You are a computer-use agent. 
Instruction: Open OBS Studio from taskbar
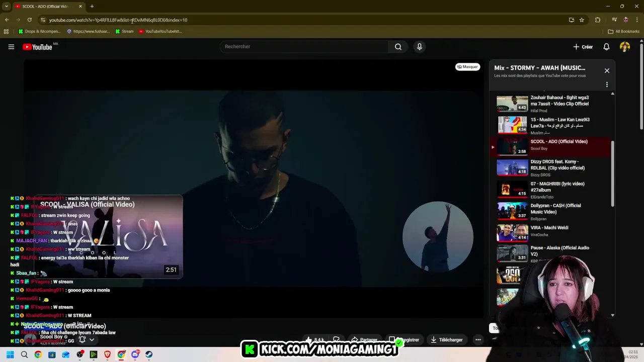79,354
